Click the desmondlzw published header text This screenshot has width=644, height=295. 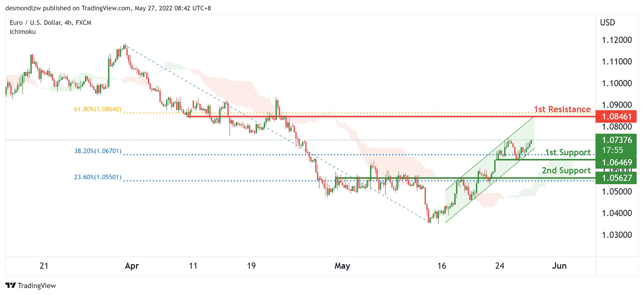pos(108,8)
